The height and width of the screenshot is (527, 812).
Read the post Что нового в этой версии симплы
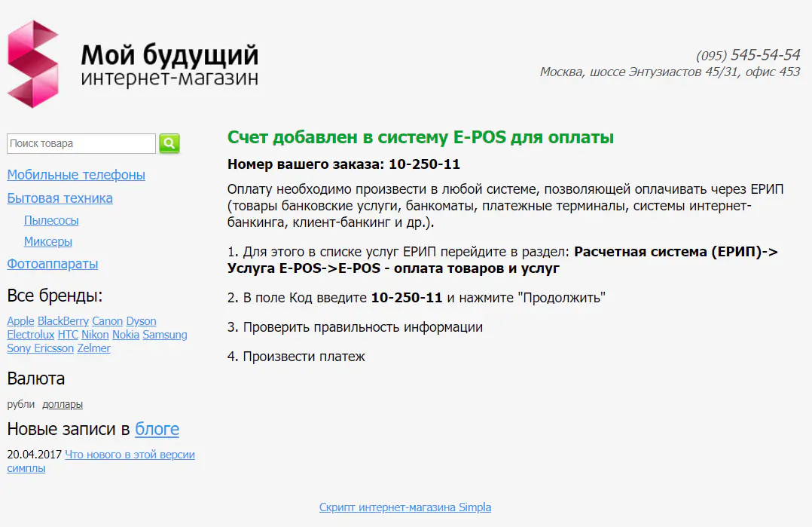click(130, 454)
